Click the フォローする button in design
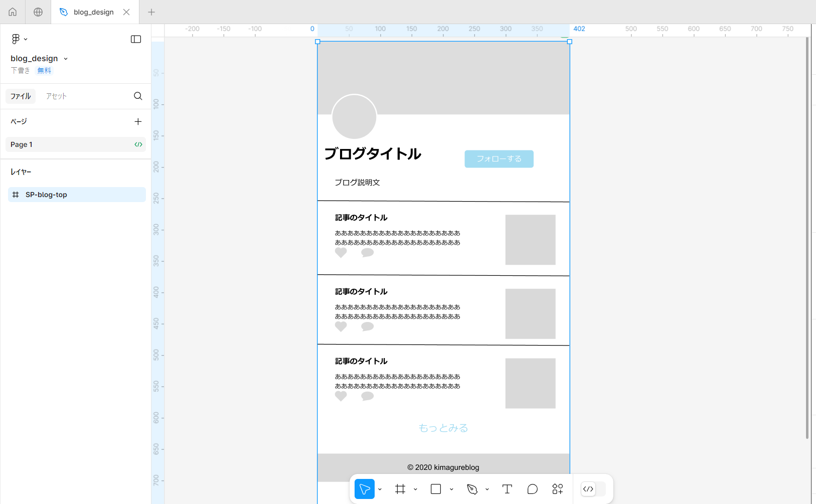 coord(499,159)
